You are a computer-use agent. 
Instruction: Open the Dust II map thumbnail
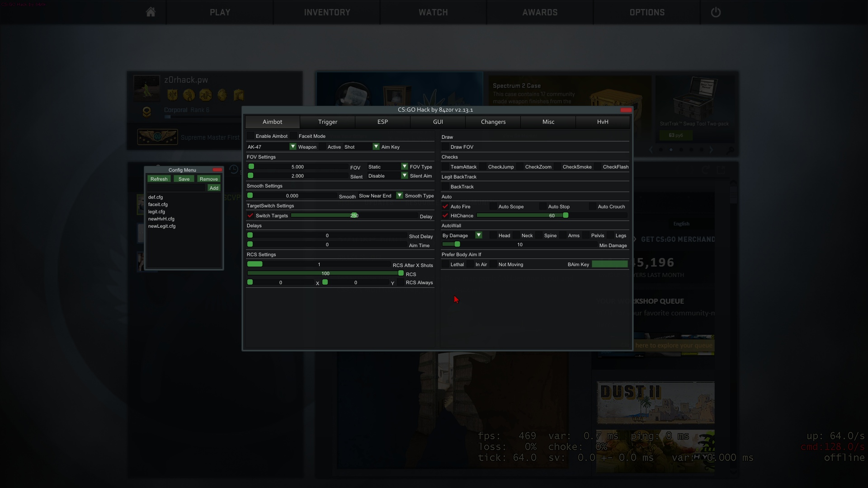point(656,403)
